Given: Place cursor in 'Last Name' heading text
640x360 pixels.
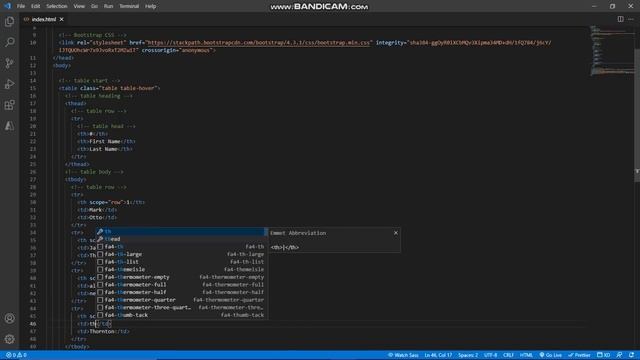Looking at the screenshot, I should click(103, 149).
